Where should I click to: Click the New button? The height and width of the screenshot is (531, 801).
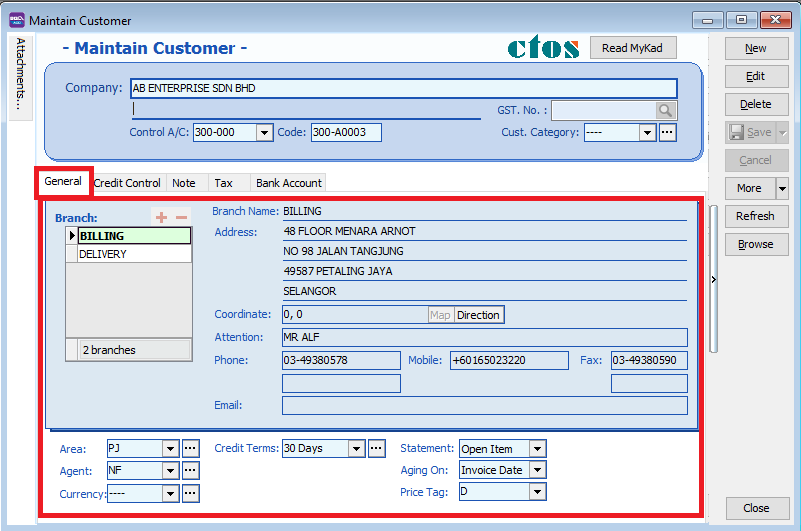click(x=755, y=48)
